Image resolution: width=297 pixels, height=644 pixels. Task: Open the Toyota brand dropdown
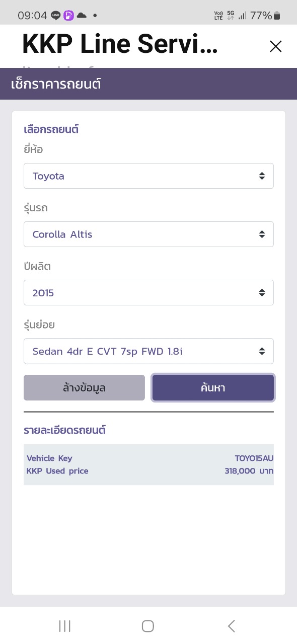tap(148, 176)
